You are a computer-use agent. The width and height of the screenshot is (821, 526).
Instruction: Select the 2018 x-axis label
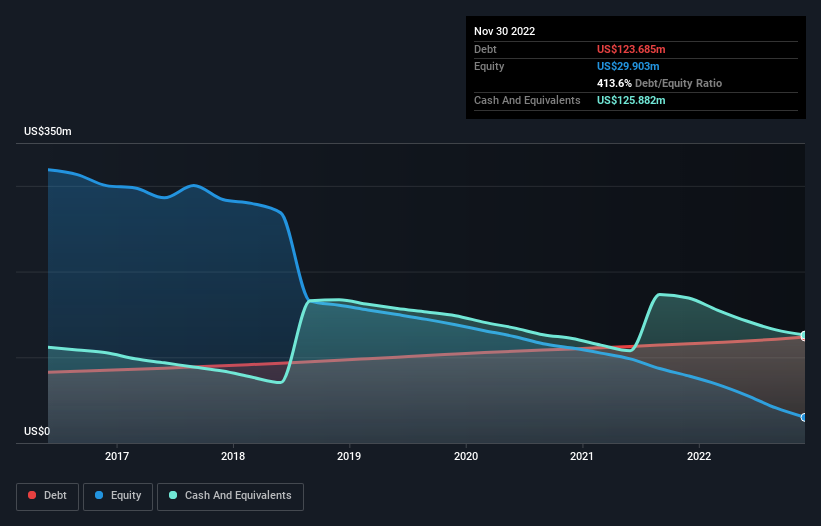pos(233,456)
